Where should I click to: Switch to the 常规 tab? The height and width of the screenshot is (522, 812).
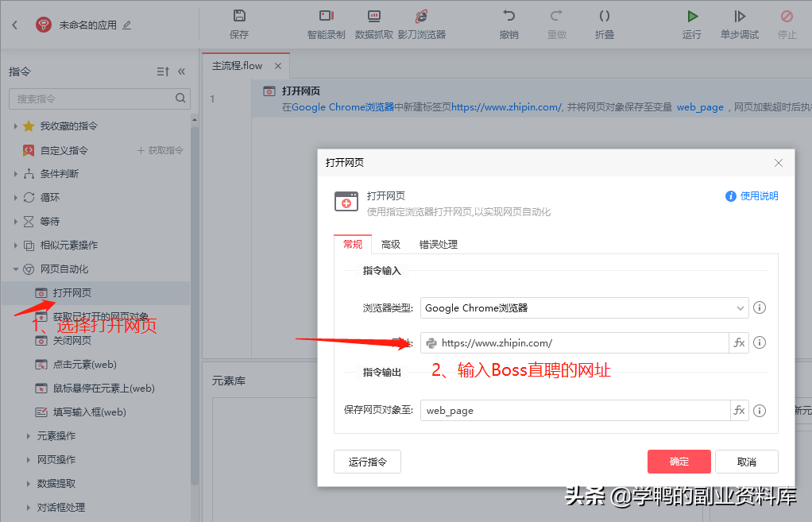353,244
